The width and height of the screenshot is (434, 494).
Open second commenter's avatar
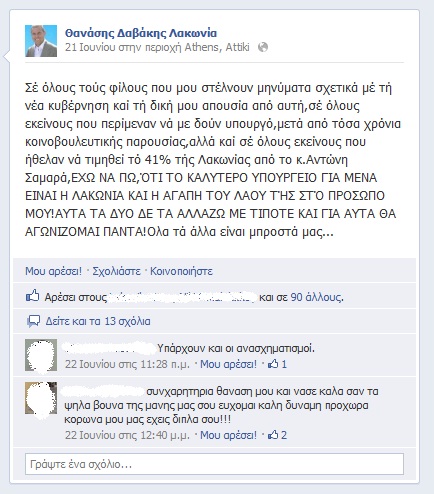click(x=41, y=398)
